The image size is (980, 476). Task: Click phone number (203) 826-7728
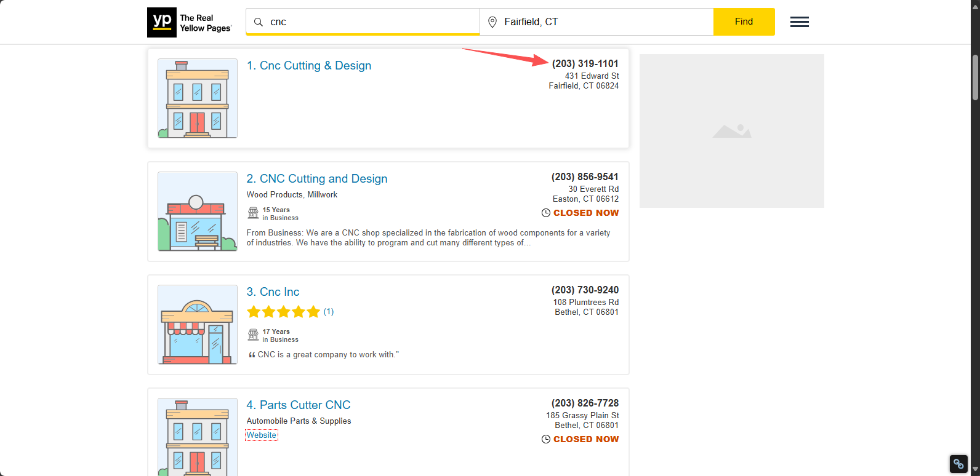pos(585,403)
